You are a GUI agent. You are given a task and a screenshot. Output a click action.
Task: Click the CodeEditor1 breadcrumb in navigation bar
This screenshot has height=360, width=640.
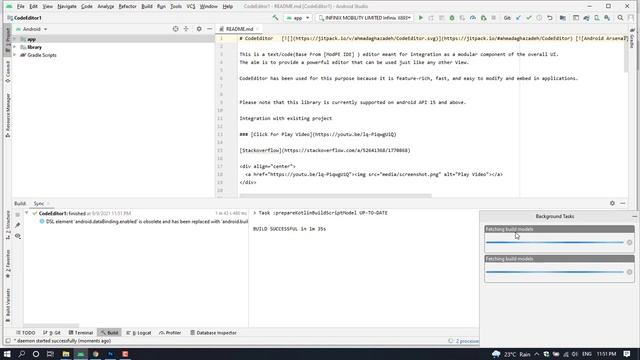(x=24, y=18)
